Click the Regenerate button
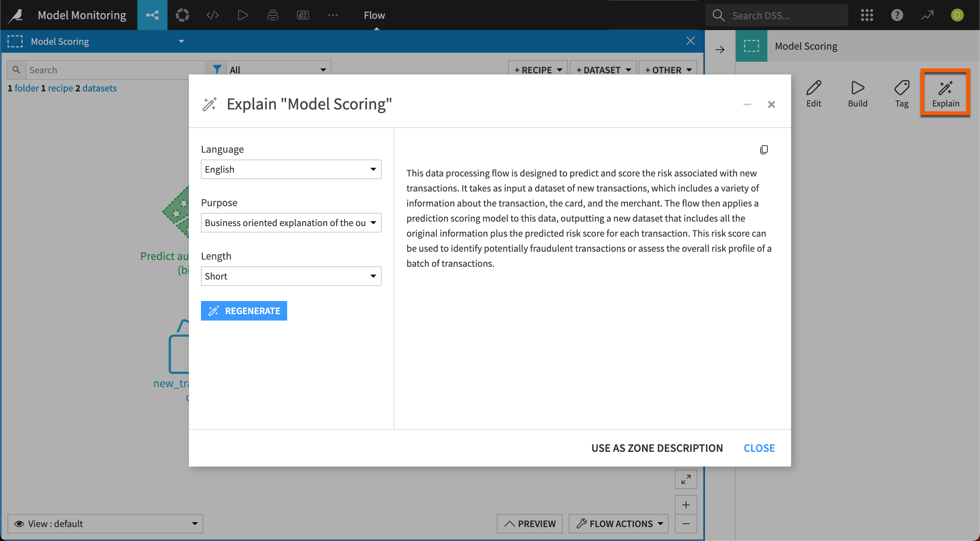This screenshot has width=980, height=541. point(244,311)
